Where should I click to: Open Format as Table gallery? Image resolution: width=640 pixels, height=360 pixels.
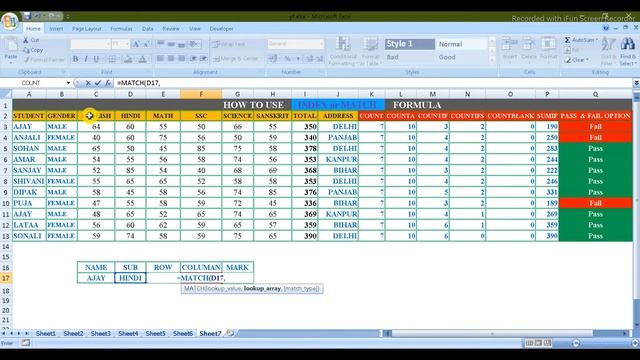point(371,51)
